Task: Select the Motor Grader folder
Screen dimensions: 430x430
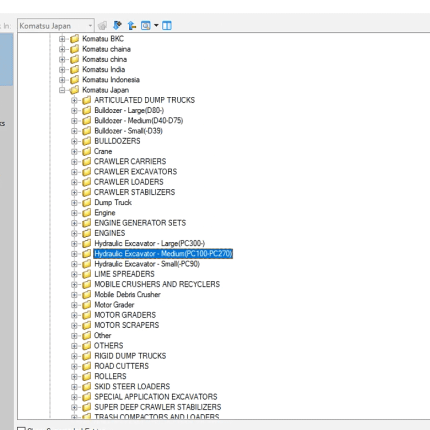Action: pyautogui.click(x=114, y=305)
